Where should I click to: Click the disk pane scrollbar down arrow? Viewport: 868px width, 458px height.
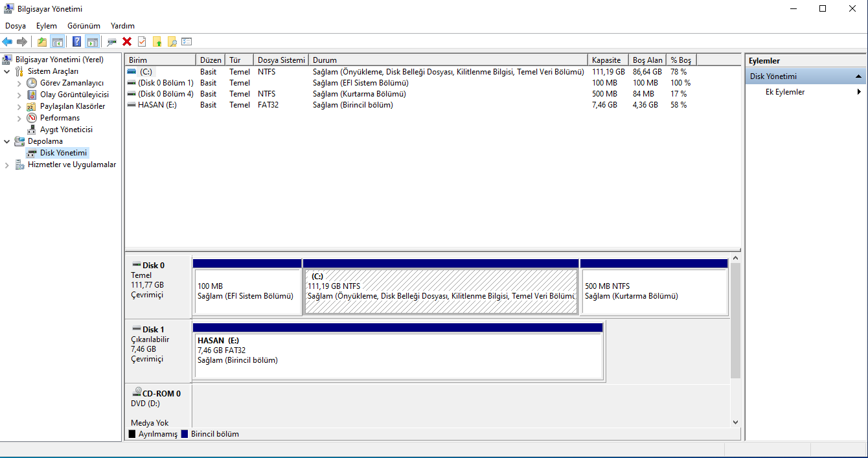735,422
